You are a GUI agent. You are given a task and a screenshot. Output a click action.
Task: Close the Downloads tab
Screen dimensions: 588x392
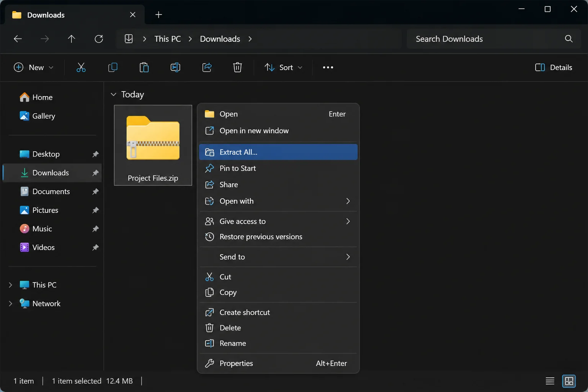click(132, 15)
